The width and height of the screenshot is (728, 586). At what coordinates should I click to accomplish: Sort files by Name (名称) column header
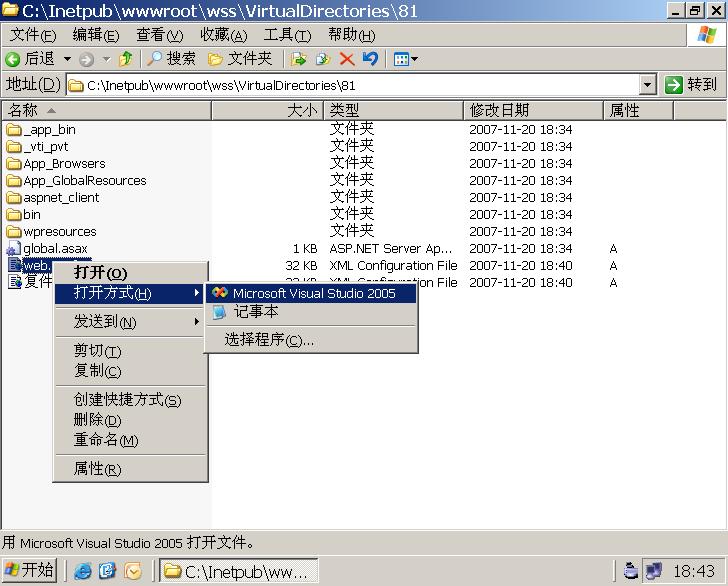point(105,110)
